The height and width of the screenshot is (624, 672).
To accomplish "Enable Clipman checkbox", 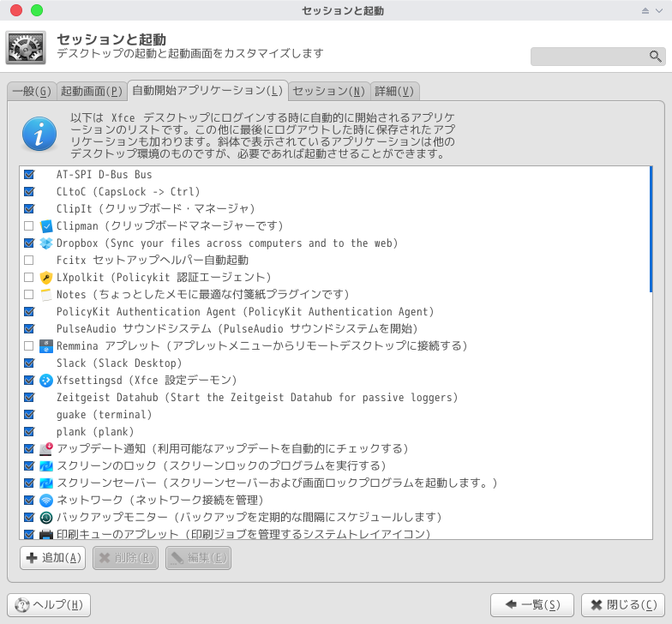I will [x=29, y=226].
